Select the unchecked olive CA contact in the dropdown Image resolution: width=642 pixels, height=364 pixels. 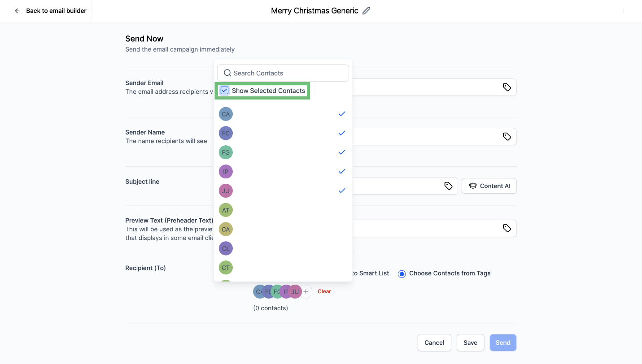click(283, 230)
